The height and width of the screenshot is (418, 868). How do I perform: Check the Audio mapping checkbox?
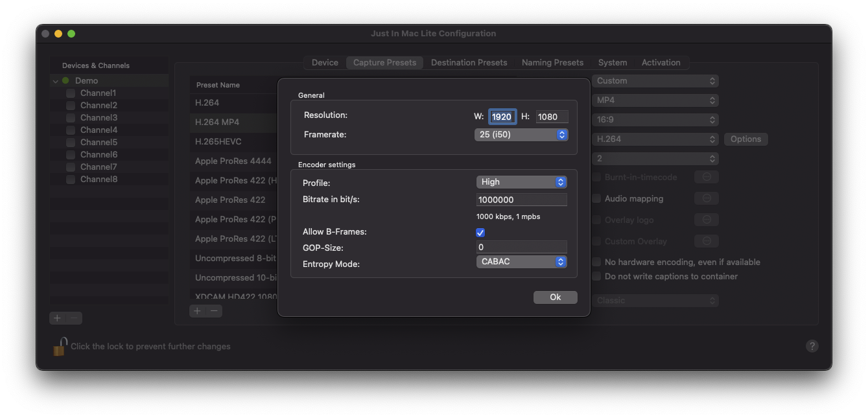coord(596,199)
